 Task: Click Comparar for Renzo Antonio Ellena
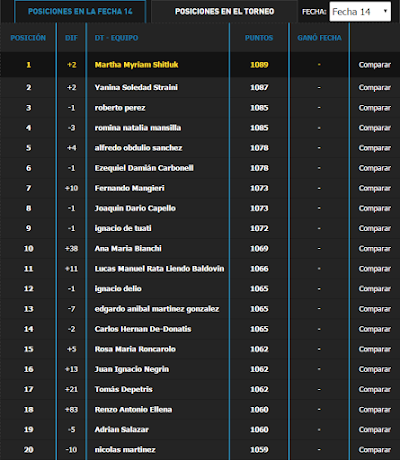click(x=375, y=410)
